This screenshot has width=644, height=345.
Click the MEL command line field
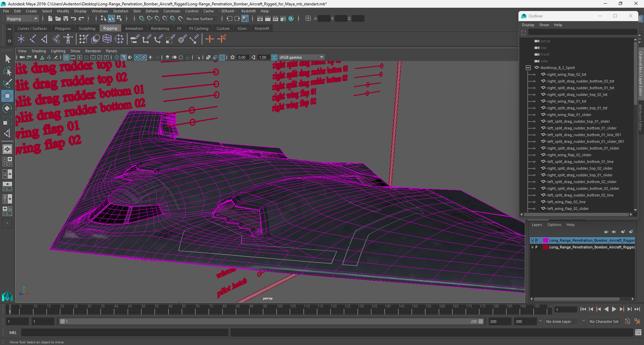coord(125,333)
